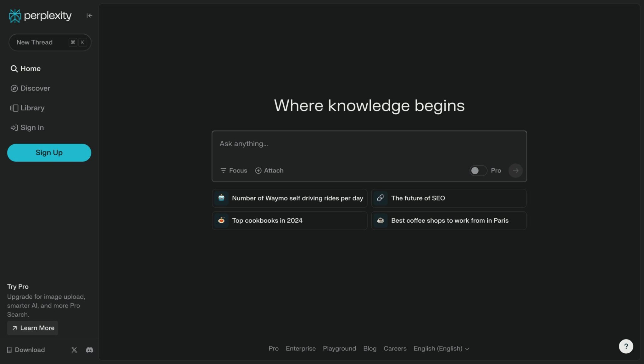
Task: Click the Learn More button
Action: [33, 328]
